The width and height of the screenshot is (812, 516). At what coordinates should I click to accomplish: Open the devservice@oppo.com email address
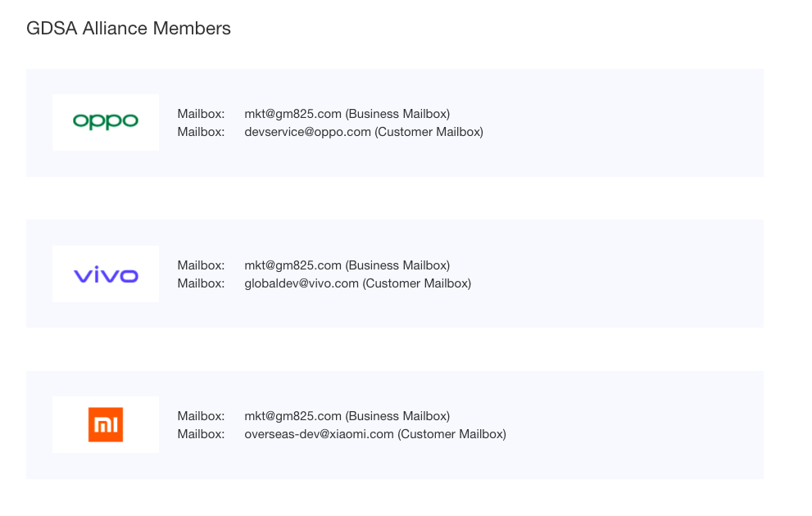[x=307, y=132]
